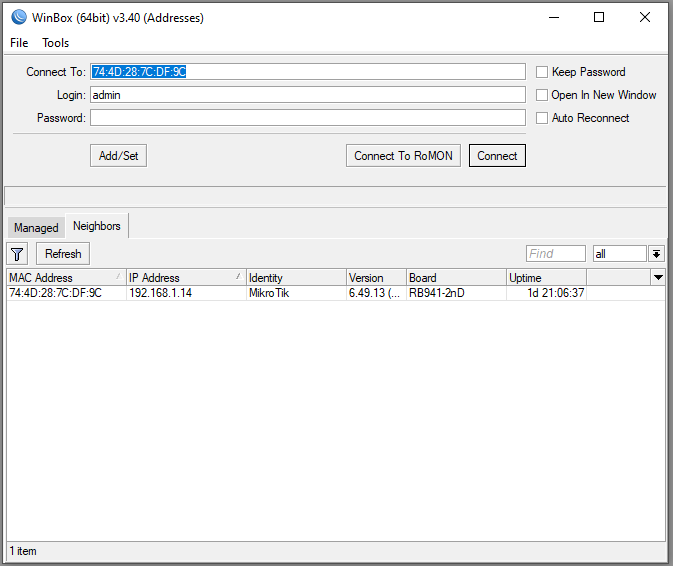Sort by Board column header
The image size is (673, 566).
click(456, 278)
